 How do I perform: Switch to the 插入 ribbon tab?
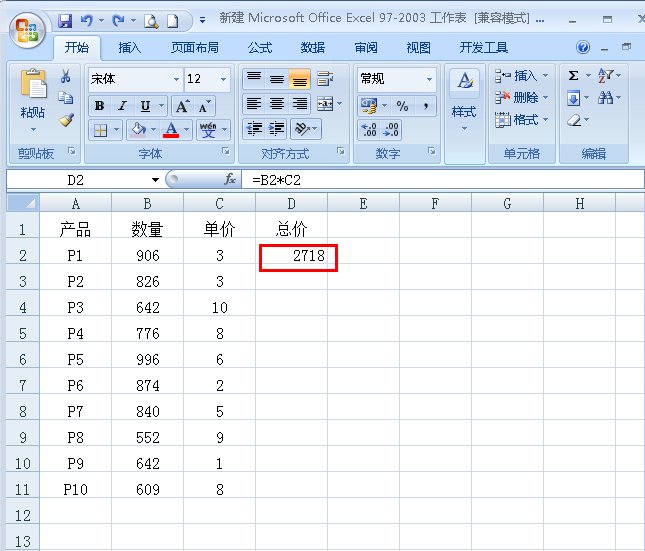[130, 47]
